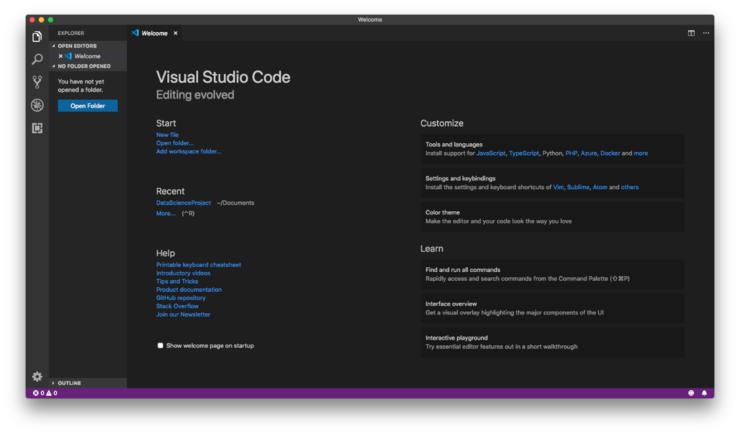Open the Search view in activity bar

pyautogui.click(x=37, y=59)
